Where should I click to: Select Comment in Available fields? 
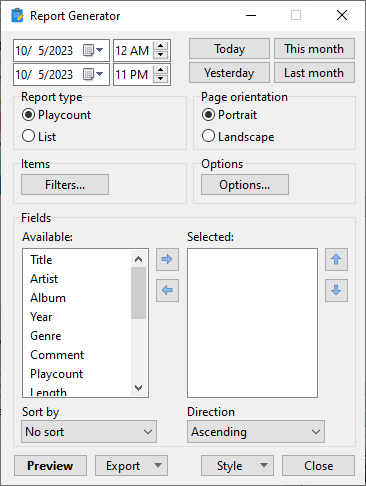pos(77,355)
